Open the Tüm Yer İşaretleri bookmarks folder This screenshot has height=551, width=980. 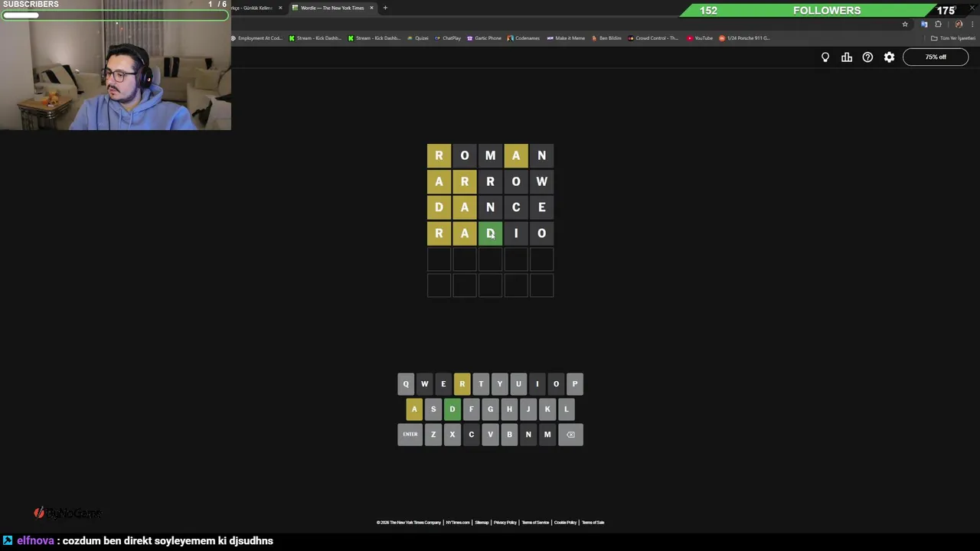pyautogui.click(x=953, y=38)
